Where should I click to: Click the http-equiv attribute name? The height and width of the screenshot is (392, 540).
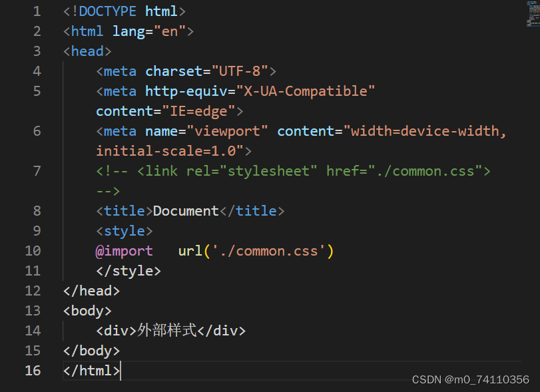coord(186,92)
